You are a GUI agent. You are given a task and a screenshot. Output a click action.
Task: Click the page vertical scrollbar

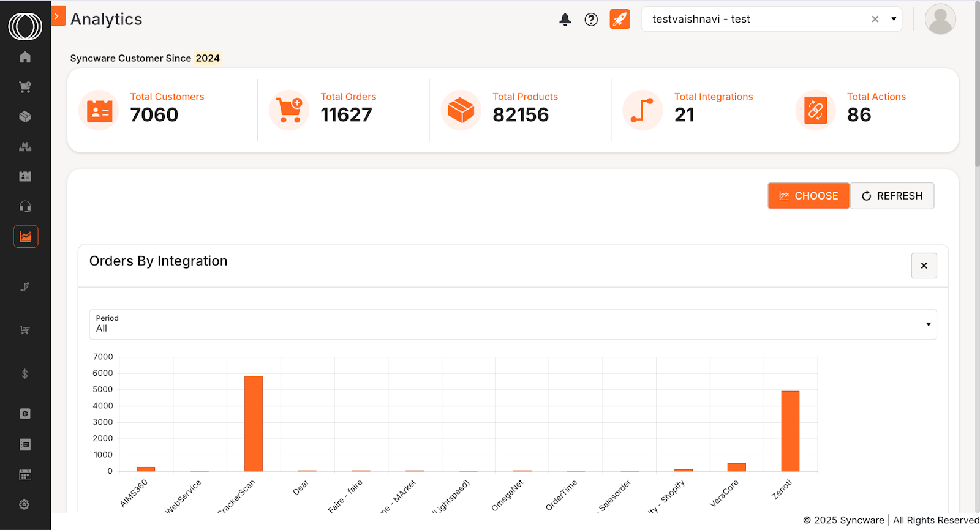coord(976,83)
